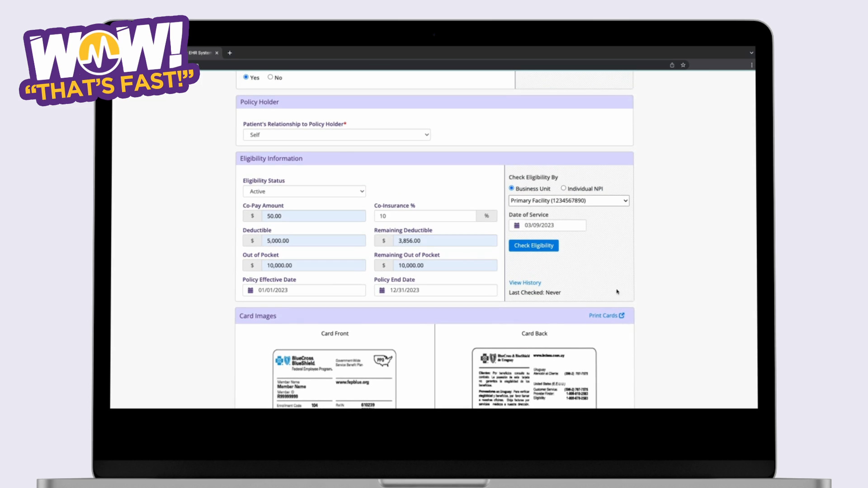Viewport: 868px width, 488px height.
Task: Open View History link
Action: 524,282
